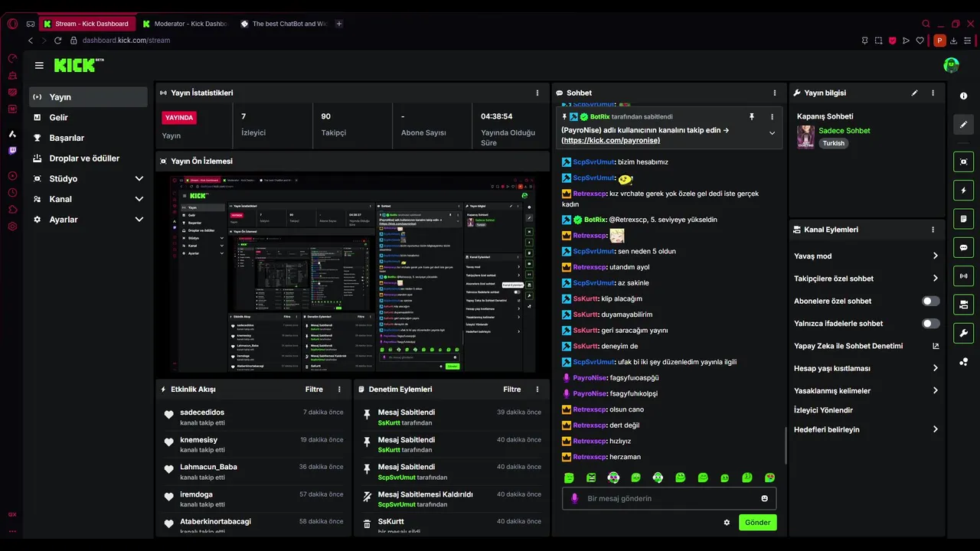
Task: Open the info icon in right toolbar
Action: tap(963, 96)
